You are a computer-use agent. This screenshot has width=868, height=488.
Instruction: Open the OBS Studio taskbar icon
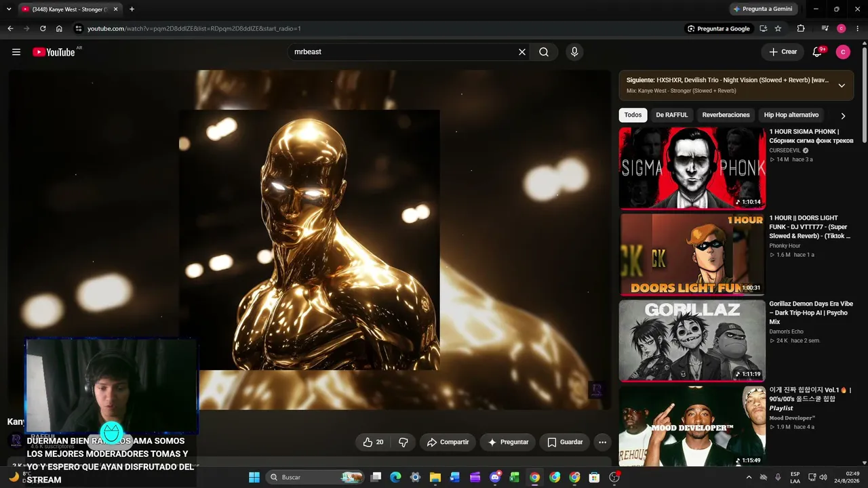(x=614, y=477)
